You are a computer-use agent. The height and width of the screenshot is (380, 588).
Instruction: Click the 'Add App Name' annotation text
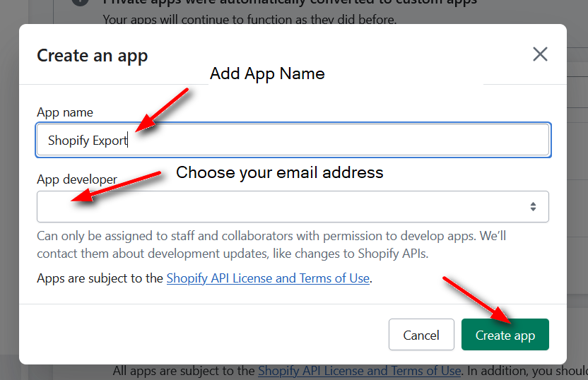[267, 73]
